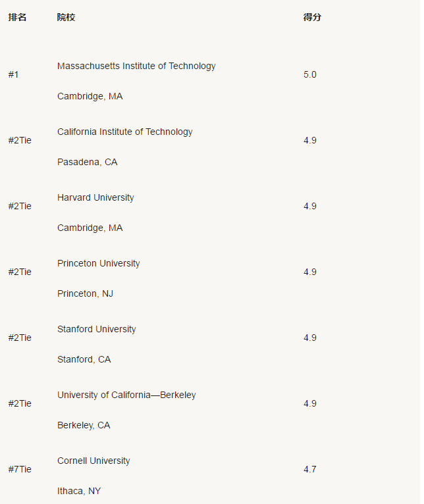Select the 4.7 score for Cornell
The image size is (424, 504).
(310, 469)
